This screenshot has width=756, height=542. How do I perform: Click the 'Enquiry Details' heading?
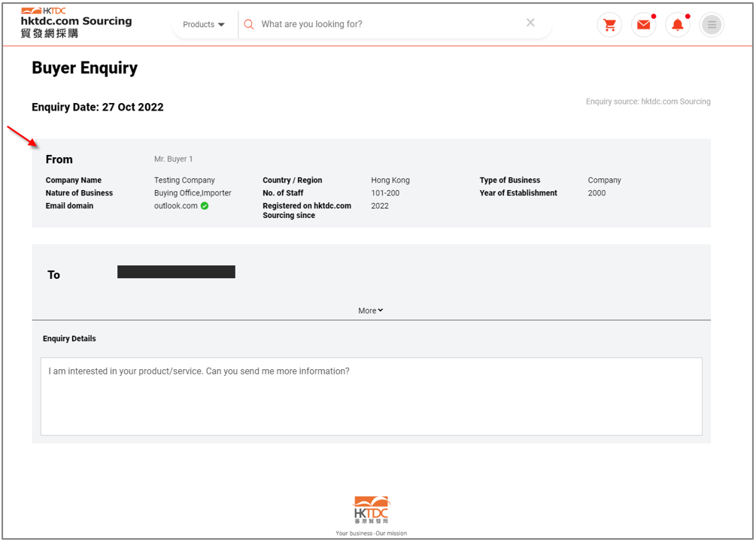tap(69, 339)
